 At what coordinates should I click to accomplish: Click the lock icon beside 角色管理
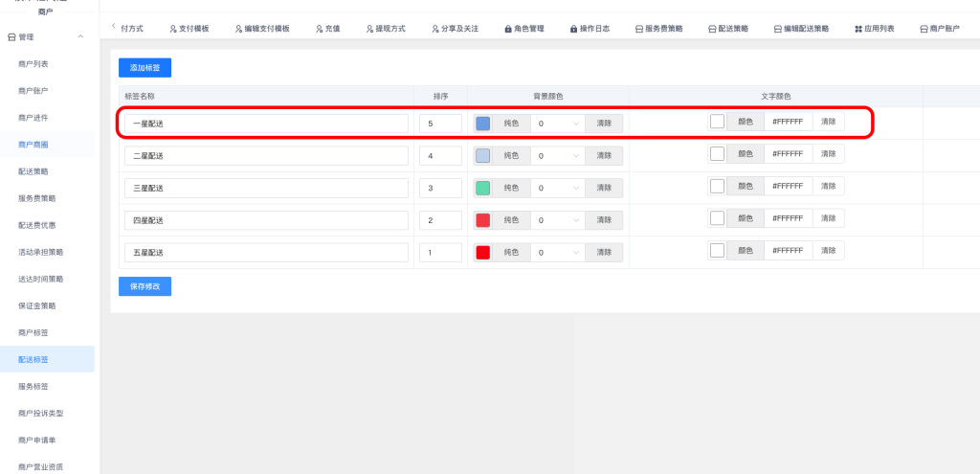[x=507, y=29]
